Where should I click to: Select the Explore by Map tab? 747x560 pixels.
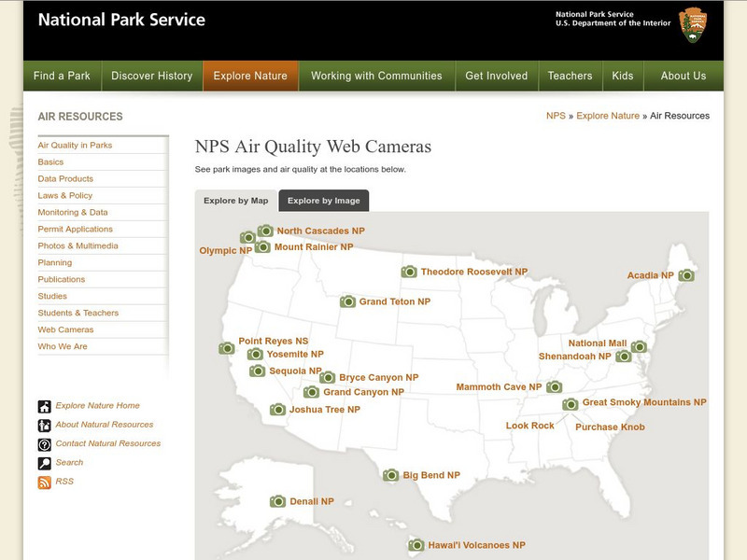(x=235, y=201)
